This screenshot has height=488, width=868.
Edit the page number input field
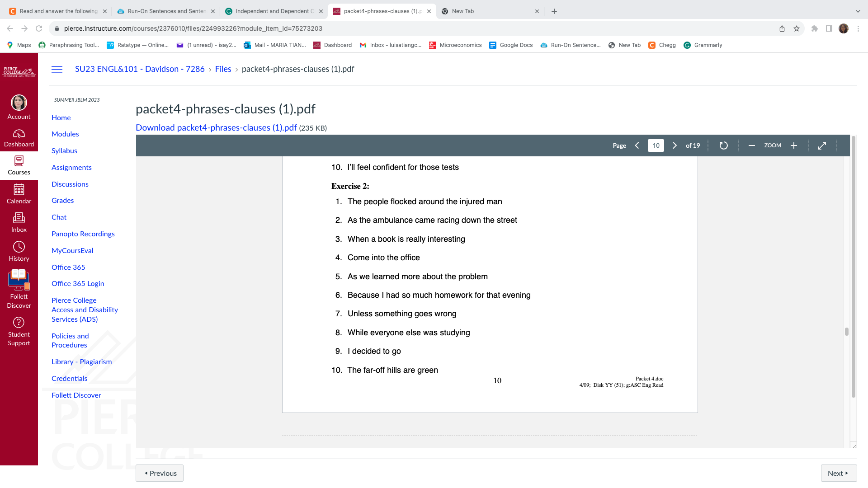tap(656, 145)
